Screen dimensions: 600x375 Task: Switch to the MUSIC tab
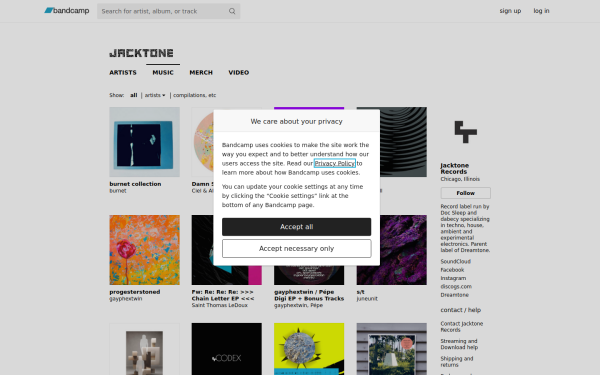pos(163,72)
